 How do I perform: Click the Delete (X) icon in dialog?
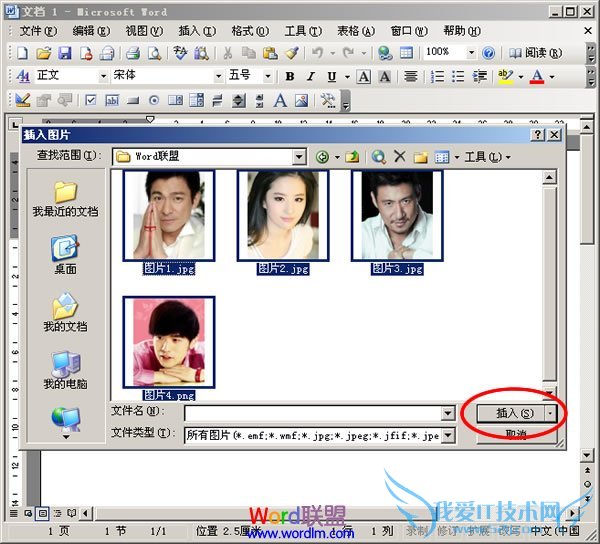[x=400, y=157]
